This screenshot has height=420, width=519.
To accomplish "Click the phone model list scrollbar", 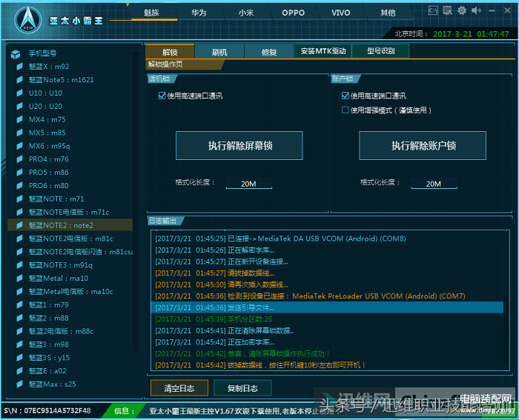I will 135,201.
